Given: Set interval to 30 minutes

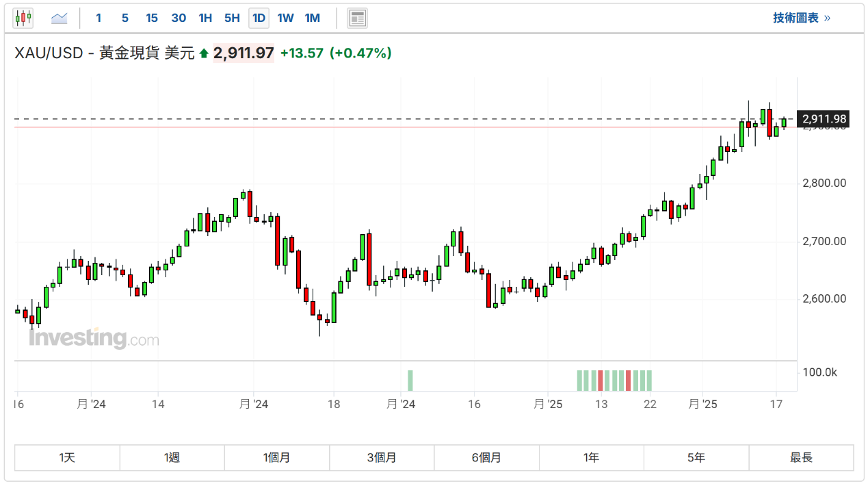Looking at the screenshot, I should [x=179, y=18].
